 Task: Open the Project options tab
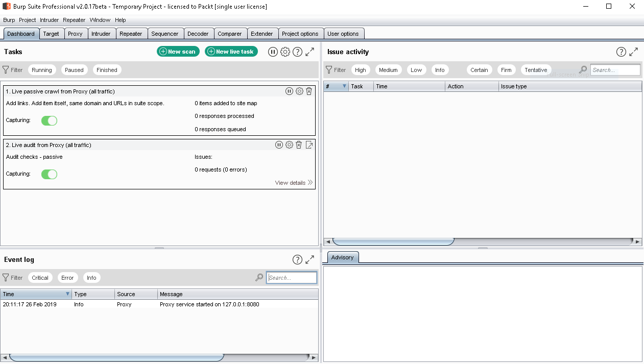[300, 34]
